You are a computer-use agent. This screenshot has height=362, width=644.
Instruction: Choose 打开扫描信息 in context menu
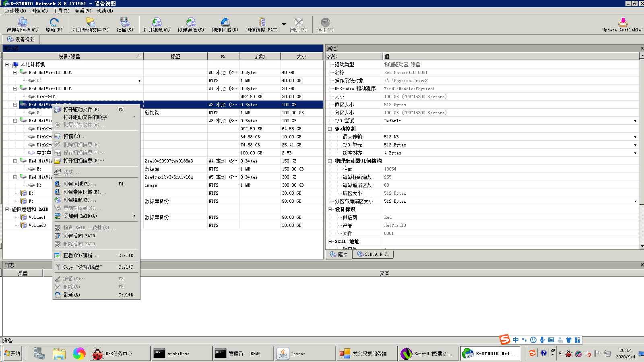point(97,160)
